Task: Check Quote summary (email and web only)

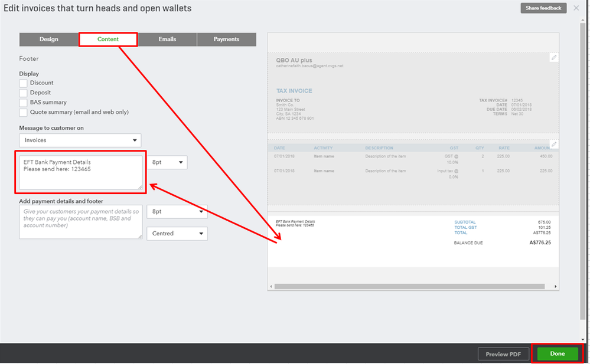Action: pyautogui.click(x=24, y=113)
